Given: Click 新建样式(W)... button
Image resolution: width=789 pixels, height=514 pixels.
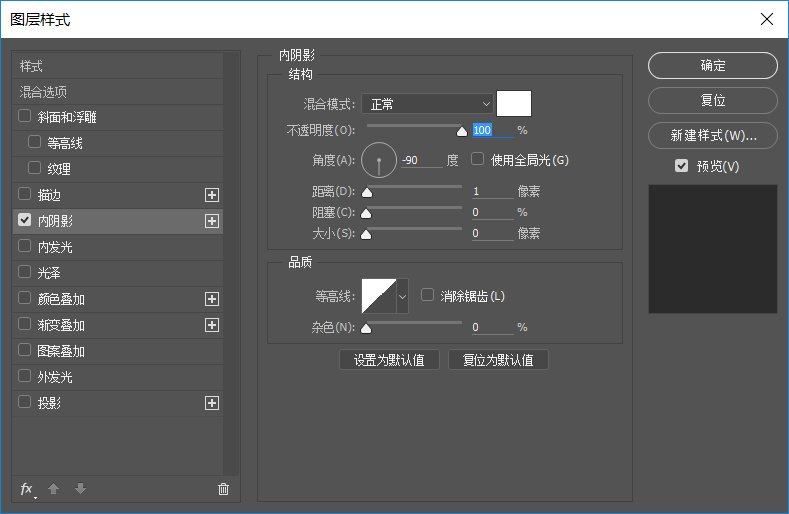Looking at the screenshot, I should 712,135.
